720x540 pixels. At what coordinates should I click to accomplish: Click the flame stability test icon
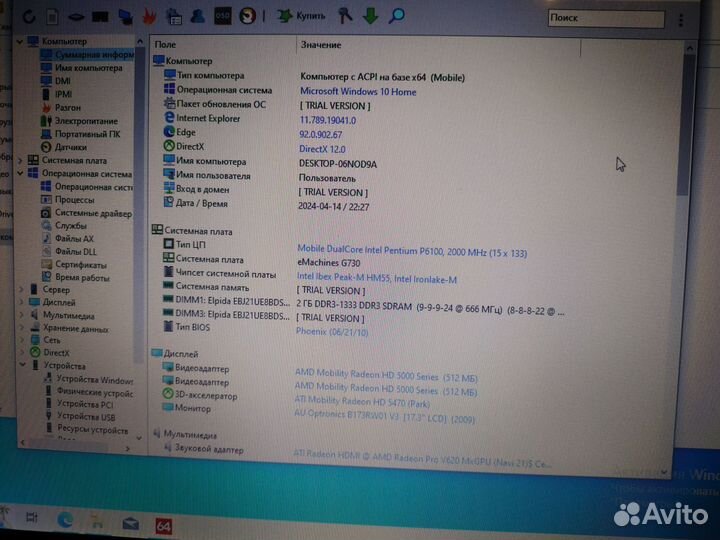(150, 17)
